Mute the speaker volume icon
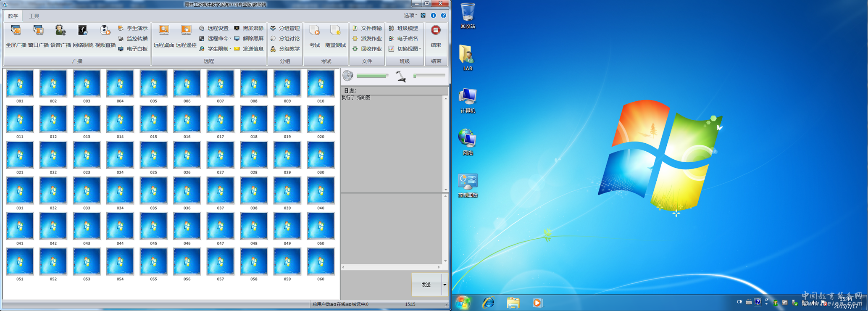Screen dimensions: 868x311 (x=347, y=76)
